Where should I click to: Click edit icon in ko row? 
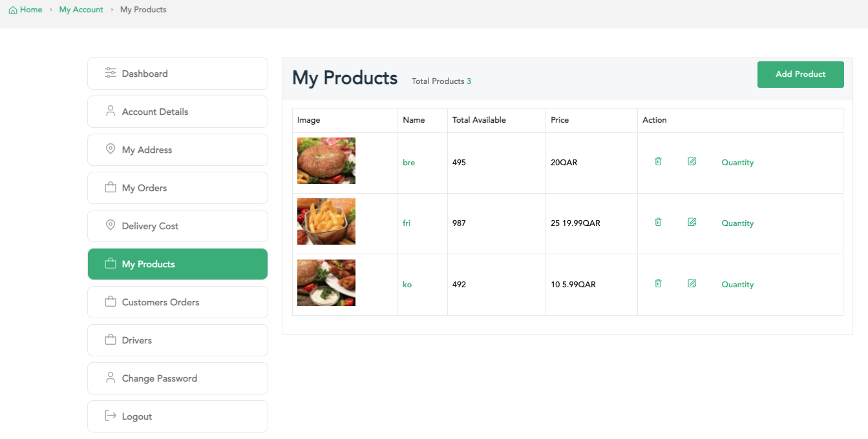point(692,283)
